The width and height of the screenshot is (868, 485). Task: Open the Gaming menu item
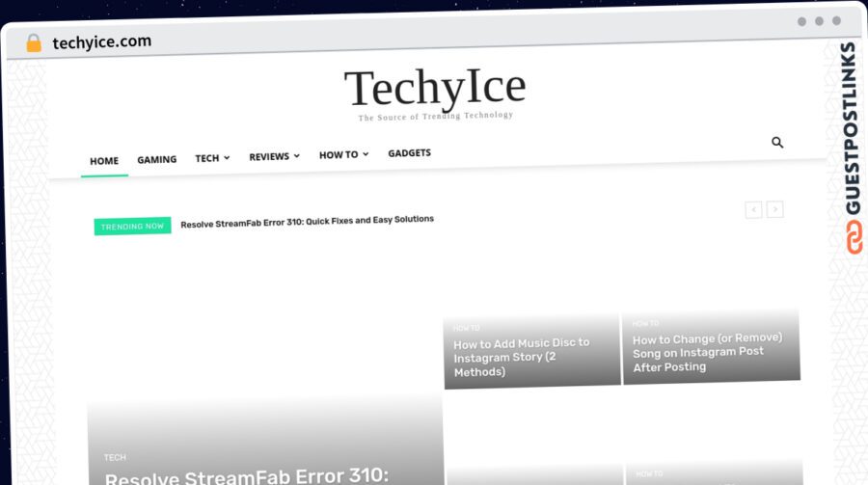pyautogui.click(x=156, y=159)
